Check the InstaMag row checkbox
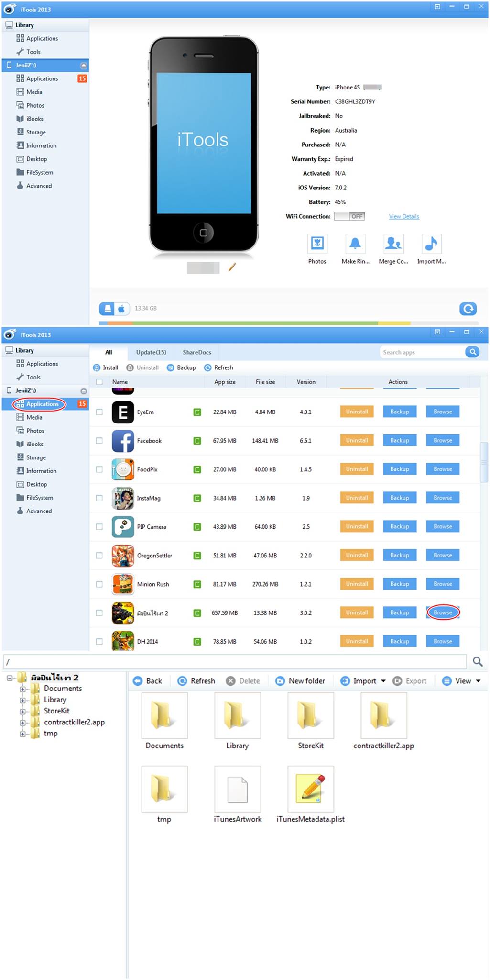 [99, 498]
